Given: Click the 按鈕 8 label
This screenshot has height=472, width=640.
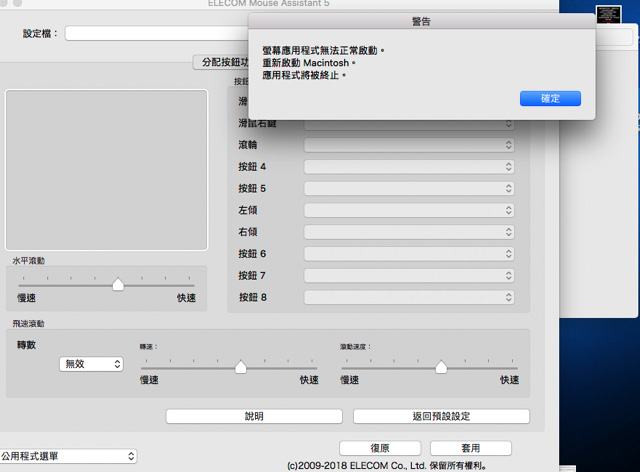Looking at the screenshot, I should coord(253,297).
